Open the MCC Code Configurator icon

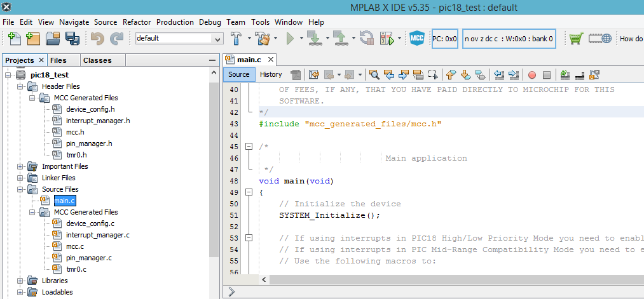[417, 38]
